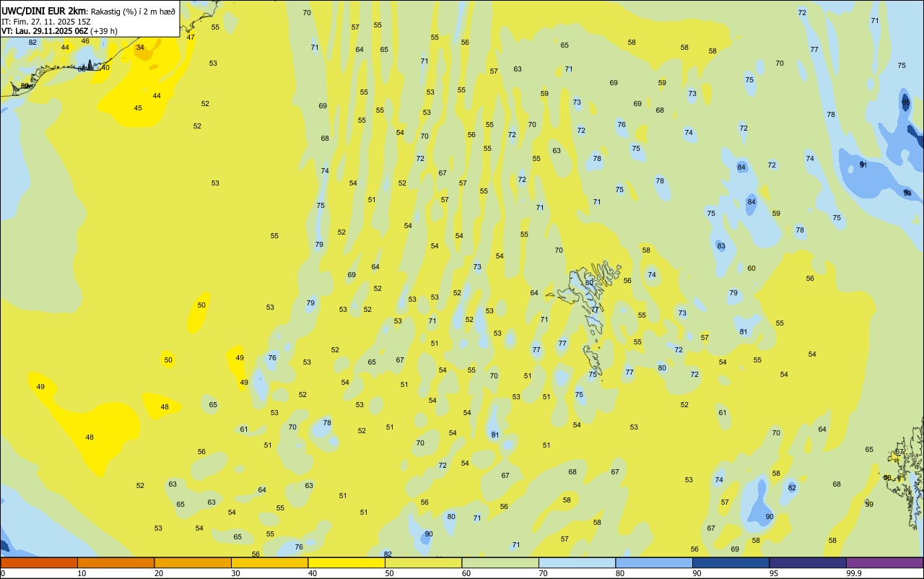Screen dimensions: 924x579
Task: Click the humidity value 91 on the map
Action: click(863, 165)
